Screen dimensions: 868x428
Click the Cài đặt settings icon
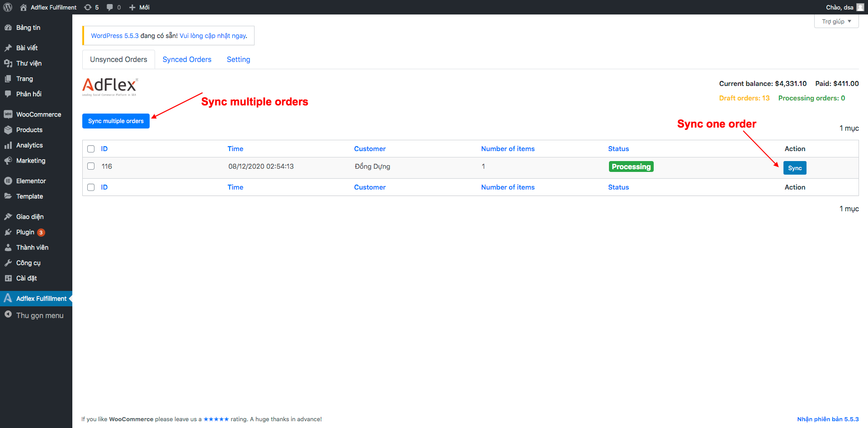8,278
